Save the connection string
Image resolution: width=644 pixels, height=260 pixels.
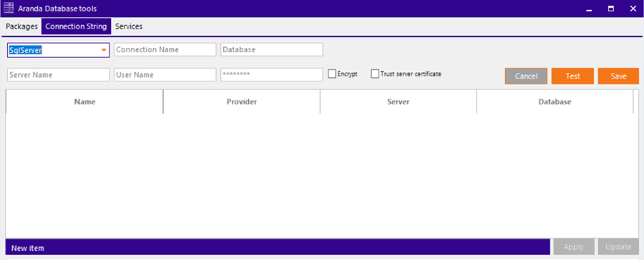click(618, 76)
